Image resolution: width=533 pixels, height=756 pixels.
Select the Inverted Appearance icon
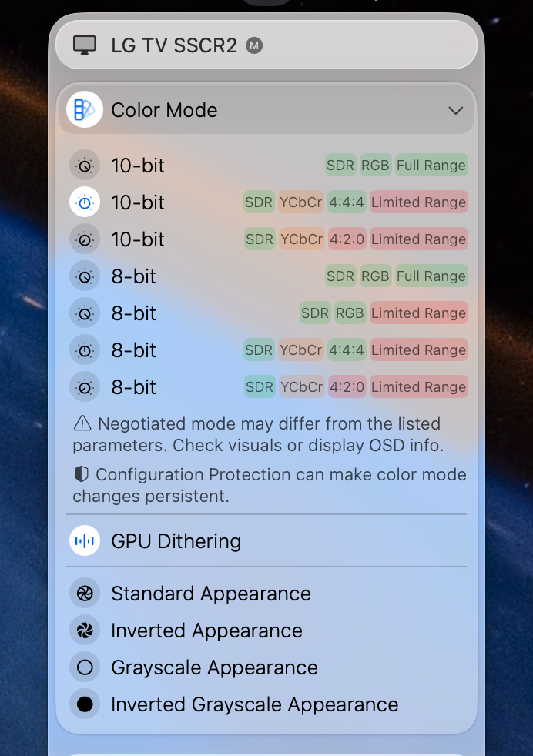tap(85, 630)
